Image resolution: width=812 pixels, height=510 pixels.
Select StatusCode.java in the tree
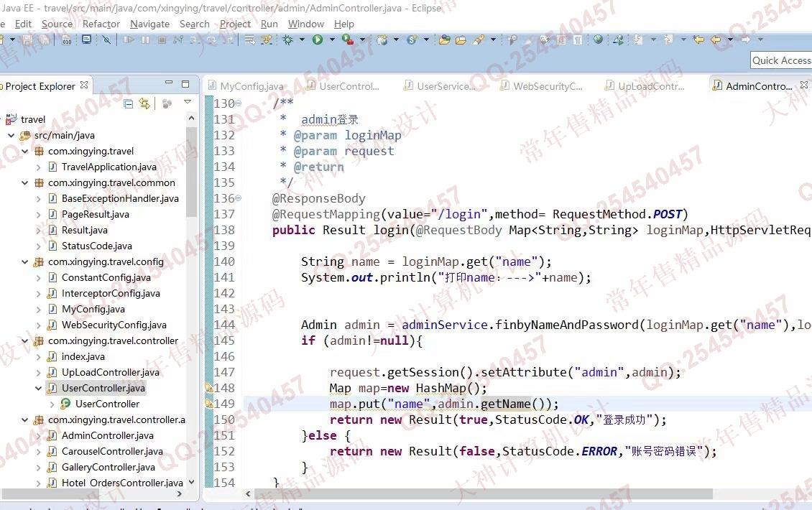point(96,246)
